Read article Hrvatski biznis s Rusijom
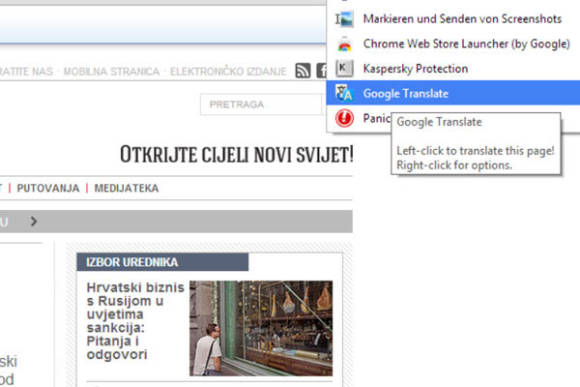Viewport: 580px width, 387px height. (135, 321)
